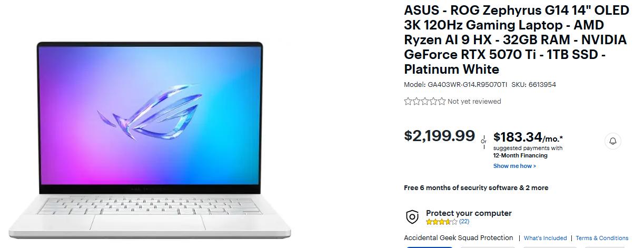Click the ROG Zephyrus laptop product image
644x248 pixels.
(x=150, y=136)
